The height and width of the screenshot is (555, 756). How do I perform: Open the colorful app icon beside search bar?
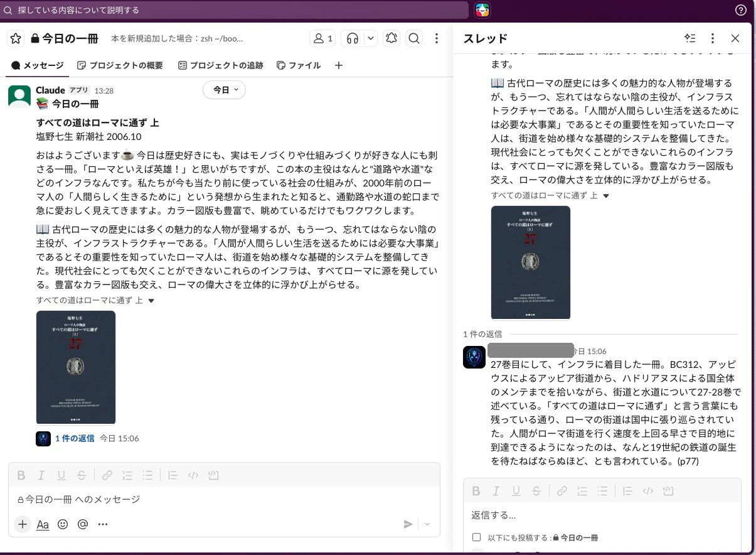[x=482, y=10]
